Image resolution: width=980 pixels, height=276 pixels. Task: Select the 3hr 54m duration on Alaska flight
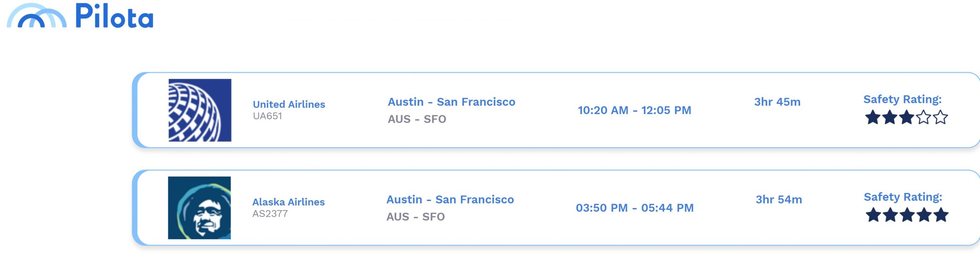[x=779, y=199]
